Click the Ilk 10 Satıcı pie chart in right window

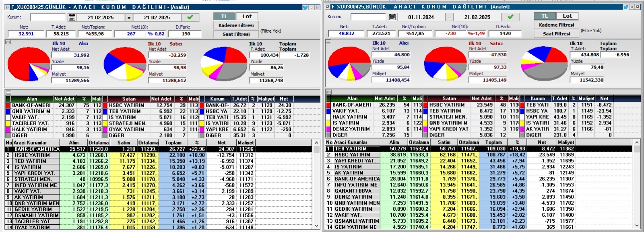445,64
